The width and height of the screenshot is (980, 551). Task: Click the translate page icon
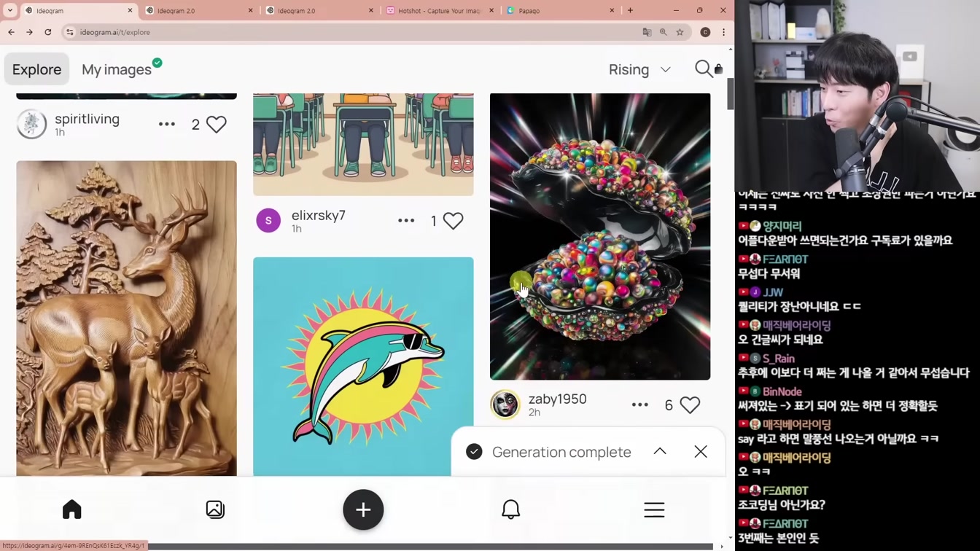(x=647, y=32)
